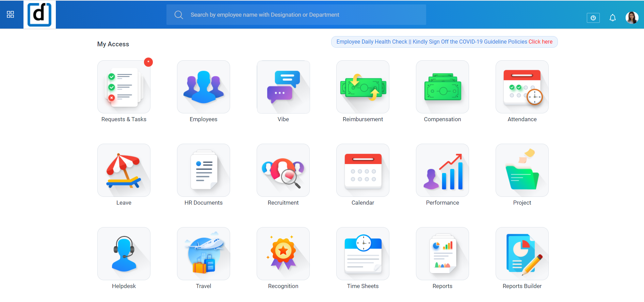Open the Employees directory icon
This screenshot has height=302, width=644.
click(x=204, y=87)
